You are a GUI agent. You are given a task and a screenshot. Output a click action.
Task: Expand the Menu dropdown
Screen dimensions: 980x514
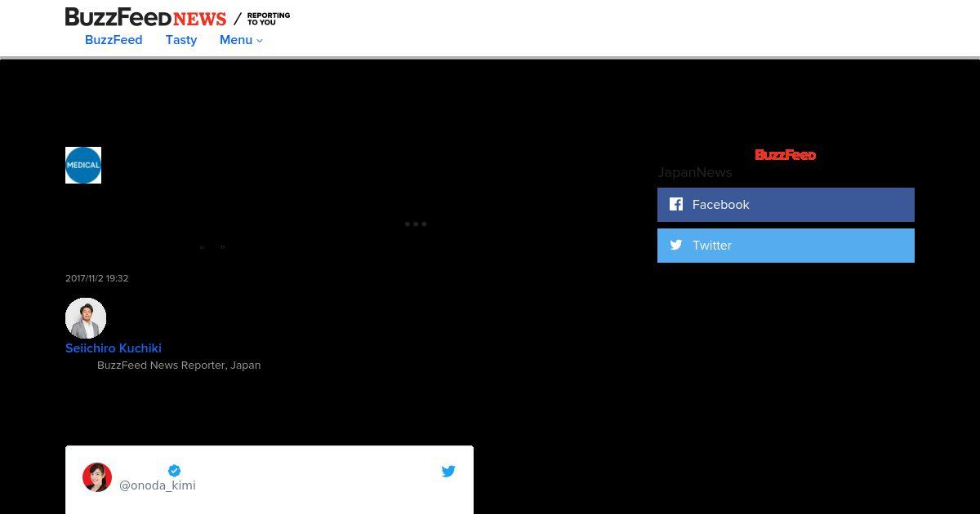(x=241, y=40)
